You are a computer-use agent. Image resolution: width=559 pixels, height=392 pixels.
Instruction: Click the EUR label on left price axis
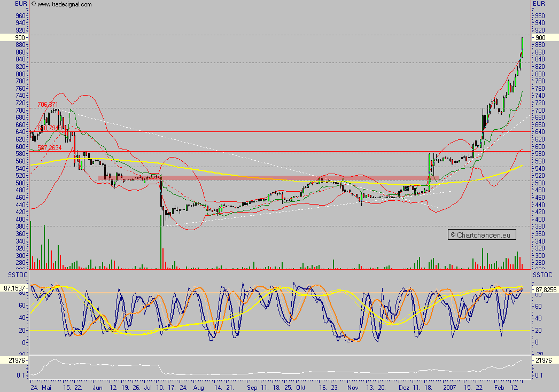tap(20, 3)
